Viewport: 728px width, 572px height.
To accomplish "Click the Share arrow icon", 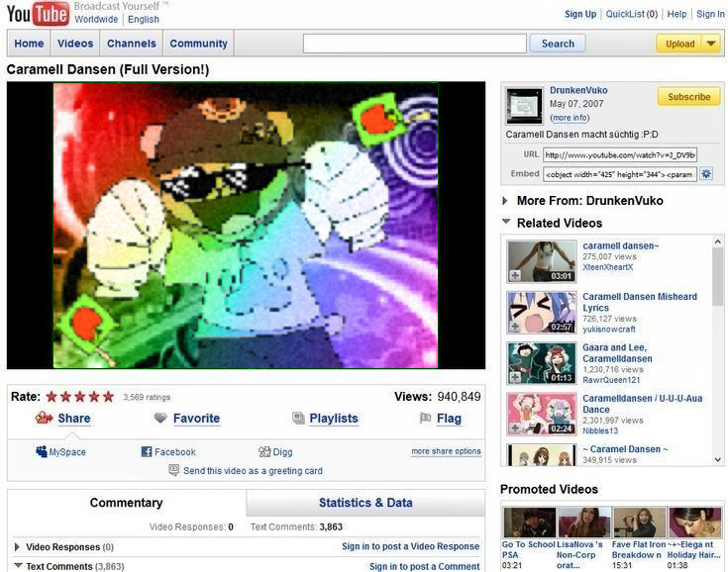I will point(44,418).
